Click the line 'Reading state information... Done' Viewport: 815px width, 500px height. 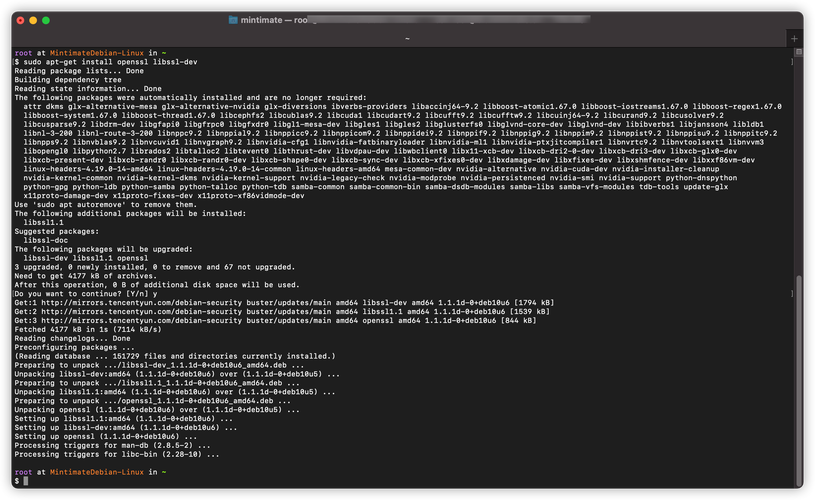point(88,88)
